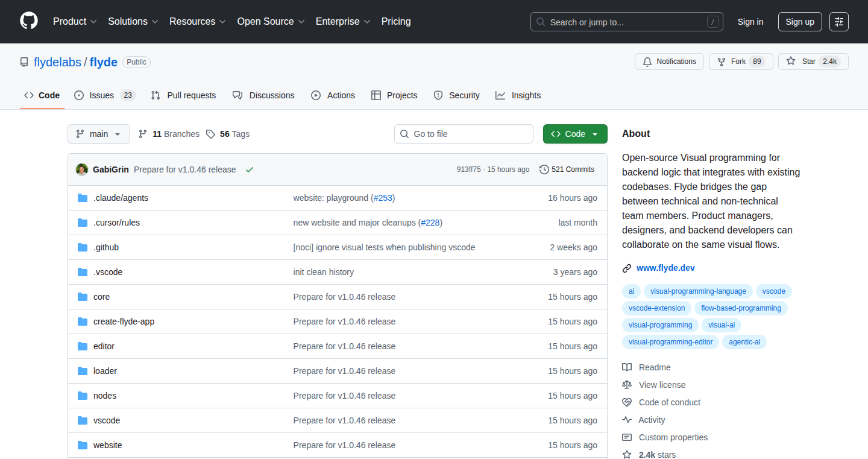This screenshot has width=868, height=459.
Task: Open the Pricing page in header
Action: 396,22
